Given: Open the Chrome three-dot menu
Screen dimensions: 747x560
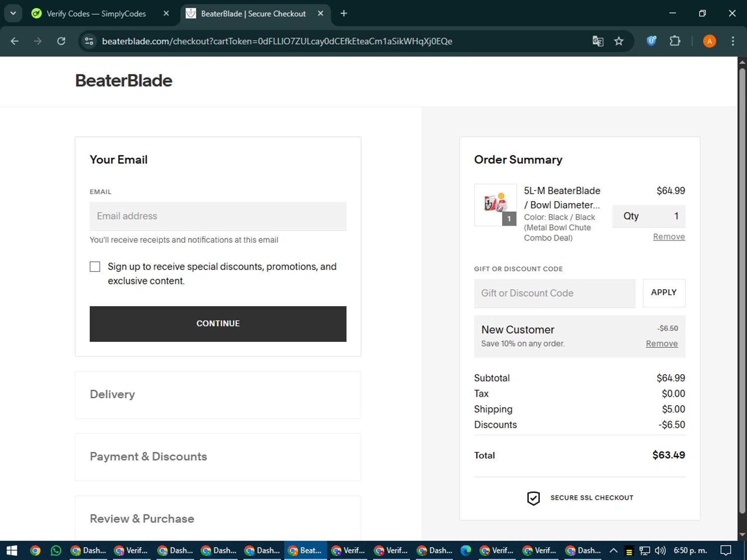Looking at the screenshot, I should coord(733,41).
